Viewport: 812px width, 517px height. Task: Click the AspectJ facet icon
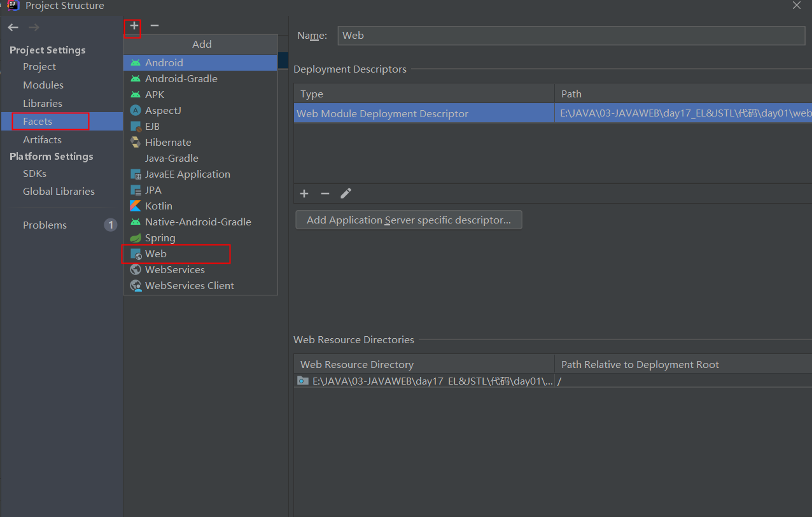(135, 110)
